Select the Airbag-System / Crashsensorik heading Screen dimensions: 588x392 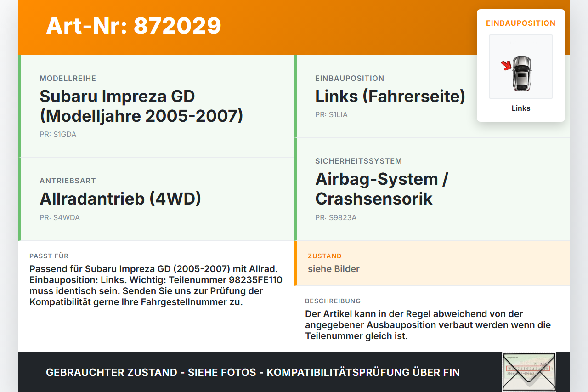(x=381, y=189)
